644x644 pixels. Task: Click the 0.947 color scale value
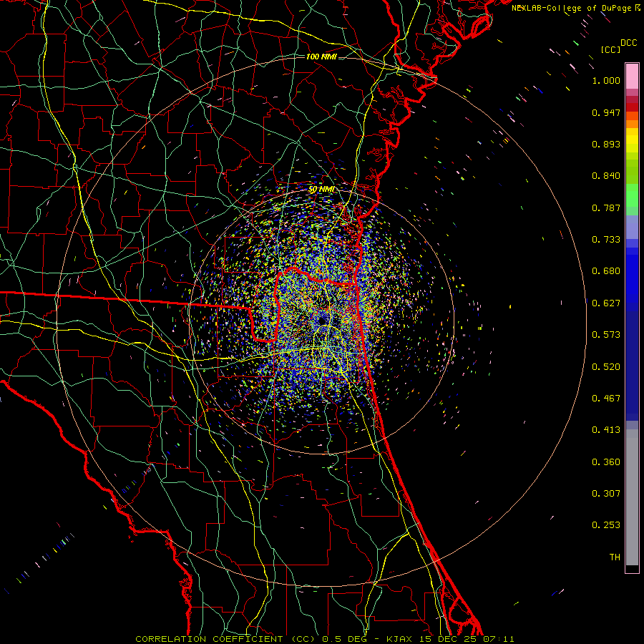click(606, 112)
